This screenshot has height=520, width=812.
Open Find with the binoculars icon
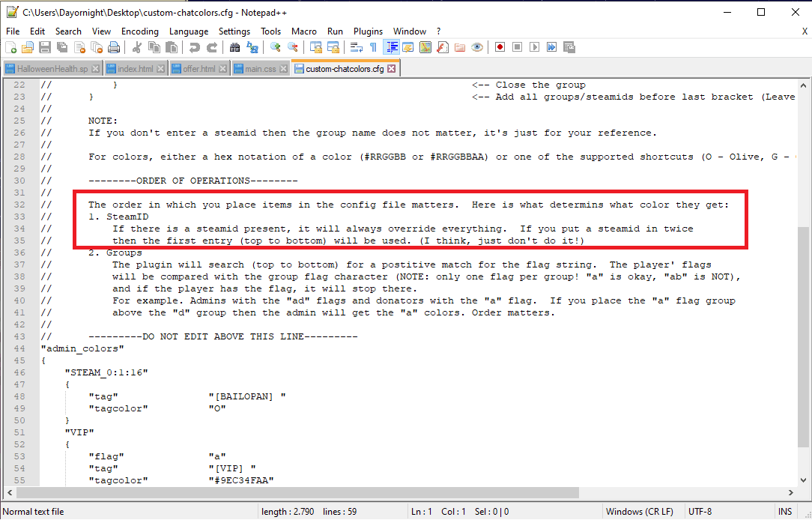(234, 47)
